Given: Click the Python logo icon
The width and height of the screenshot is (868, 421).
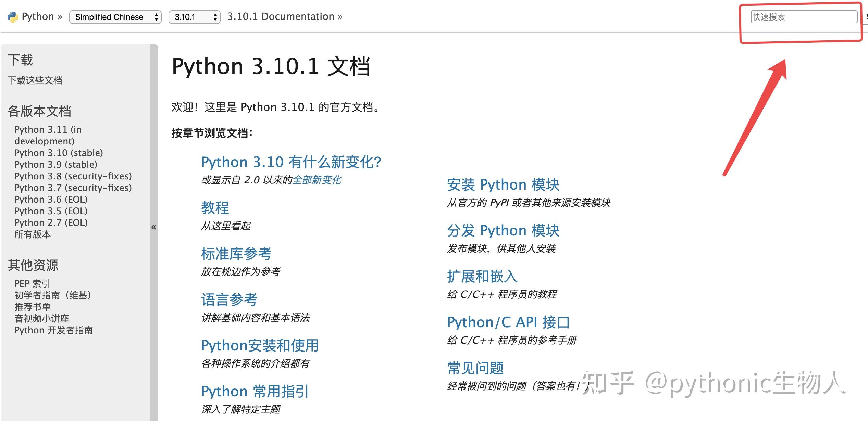Looking at the screenshot, I should (12, 16).
